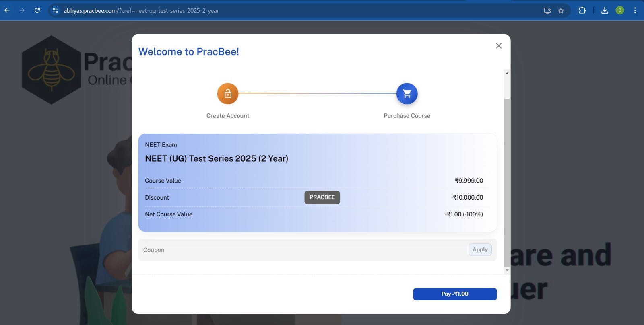Apply the coupon code
The height and width of the screenshot is (325, 644).
tap(480, 250)
